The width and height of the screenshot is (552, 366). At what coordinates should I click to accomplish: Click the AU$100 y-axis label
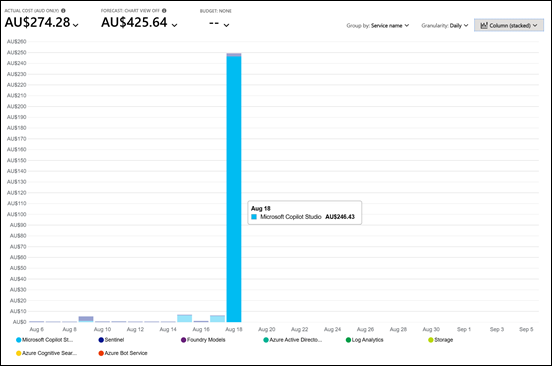point(17,214)
